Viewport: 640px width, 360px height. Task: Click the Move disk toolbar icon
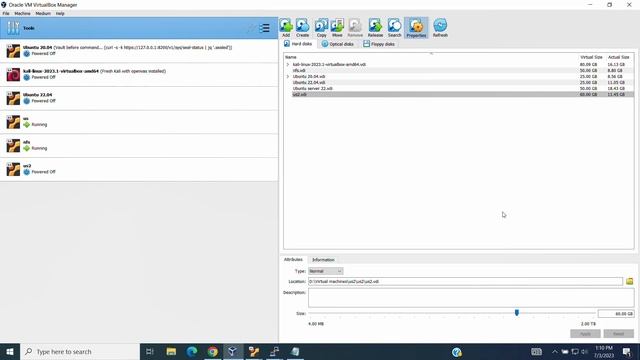point(337,28)
